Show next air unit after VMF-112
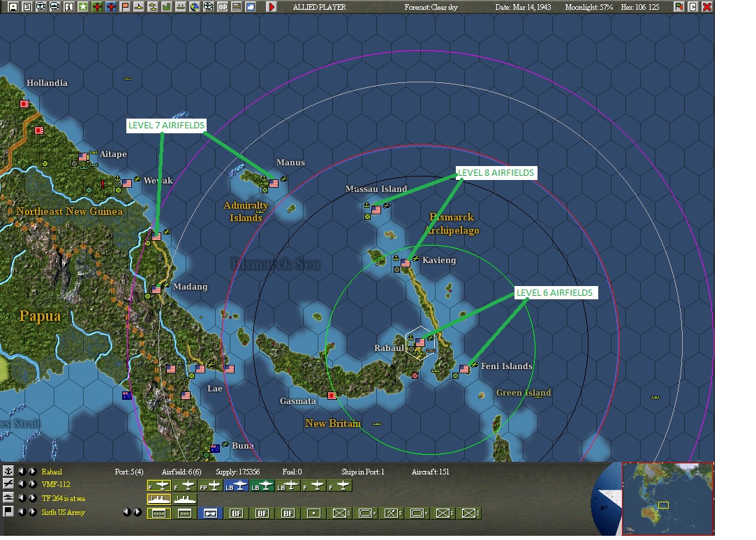 click(x=32, y=484)
